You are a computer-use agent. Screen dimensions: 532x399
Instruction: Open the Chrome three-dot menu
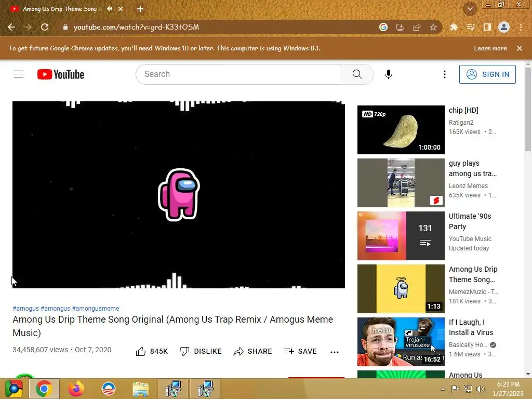[521, 27]
